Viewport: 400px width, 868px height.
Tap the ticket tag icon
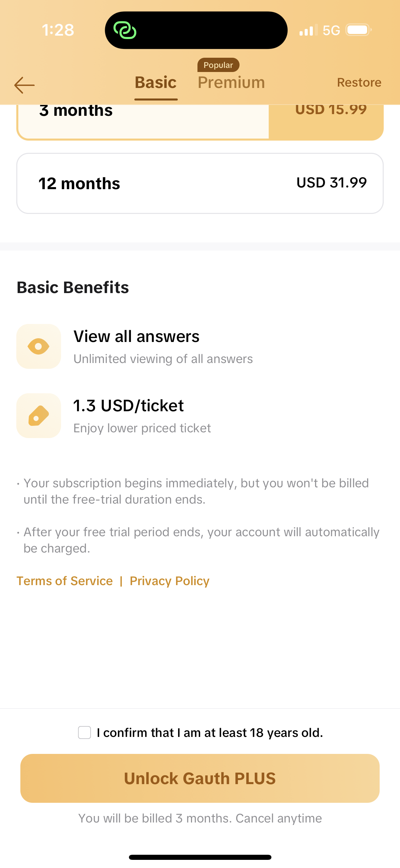click(39, 416)
